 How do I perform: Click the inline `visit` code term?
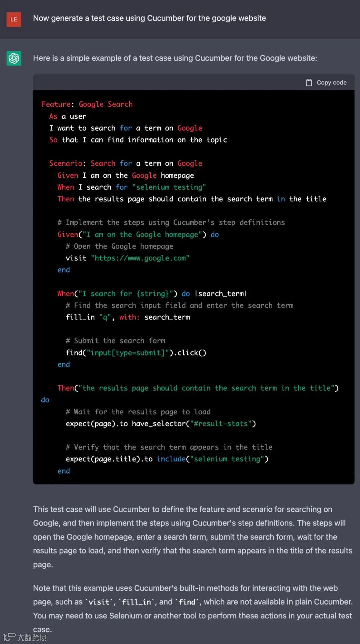click(99, 602)
